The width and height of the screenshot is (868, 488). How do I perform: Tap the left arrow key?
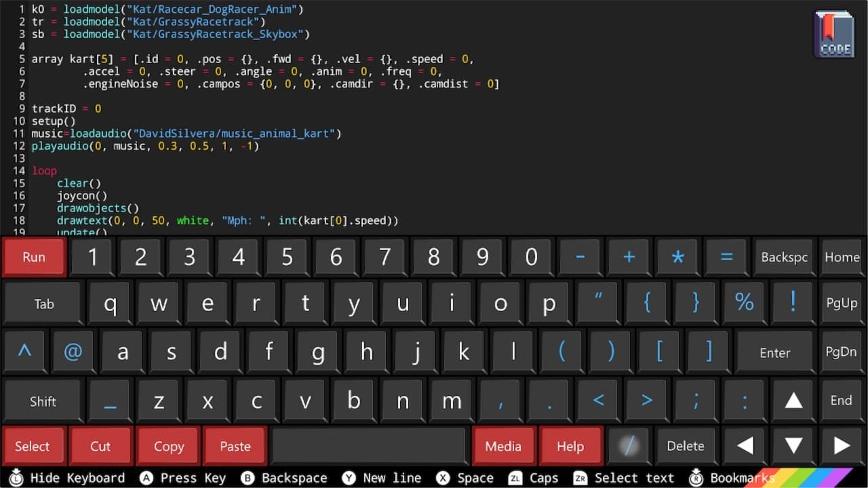[x=745, y=445]
